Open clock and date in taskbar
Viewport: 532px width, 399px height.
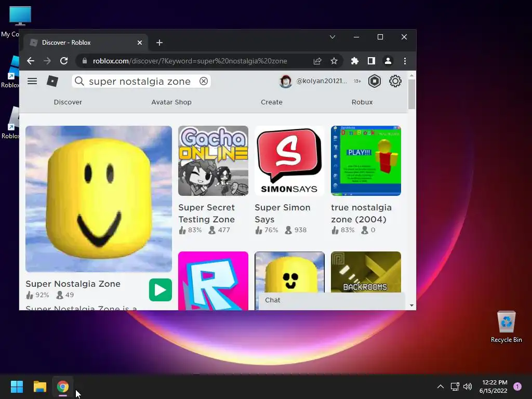coord(494,387)
